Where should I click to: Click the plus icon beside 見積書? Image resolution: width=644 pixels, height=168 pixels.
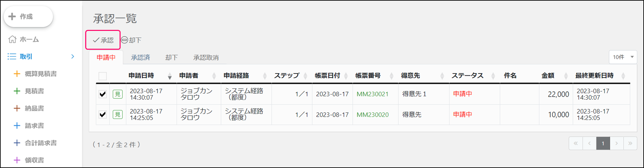[x=17, y=91]
